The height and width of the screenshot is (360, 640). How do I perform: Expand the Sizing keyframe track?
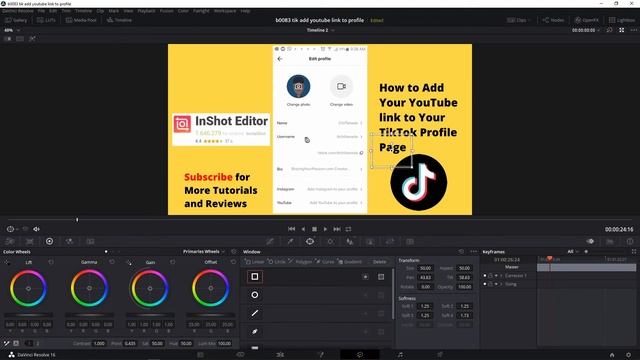[x=501, y=284]
